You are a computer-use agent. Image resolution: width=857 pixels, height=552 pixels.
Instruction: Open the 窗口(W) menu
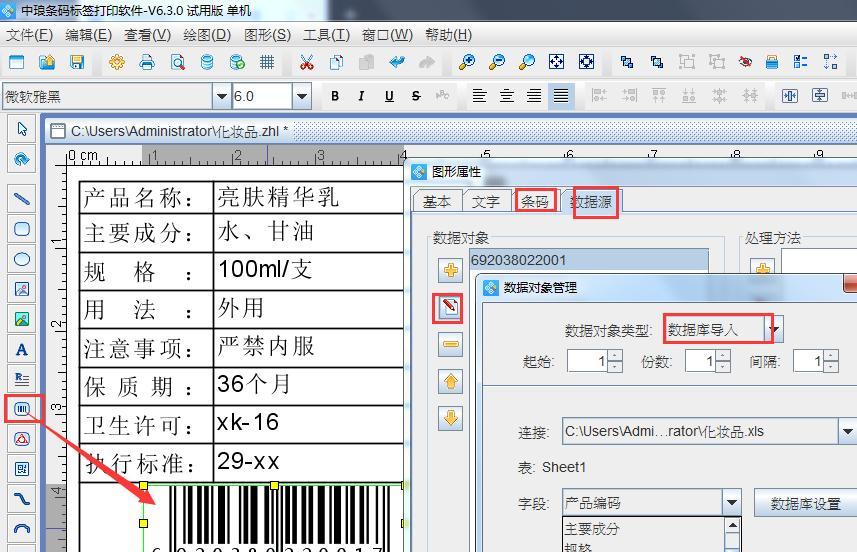click(387, 35)
